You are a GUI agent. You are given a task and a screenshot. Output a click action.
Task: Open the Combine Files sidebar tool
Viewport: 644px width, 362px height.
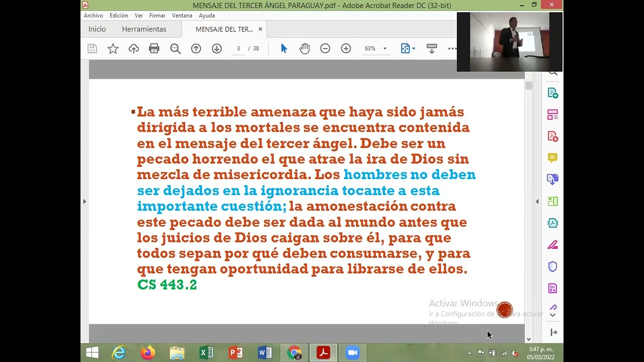click(552, 179)
